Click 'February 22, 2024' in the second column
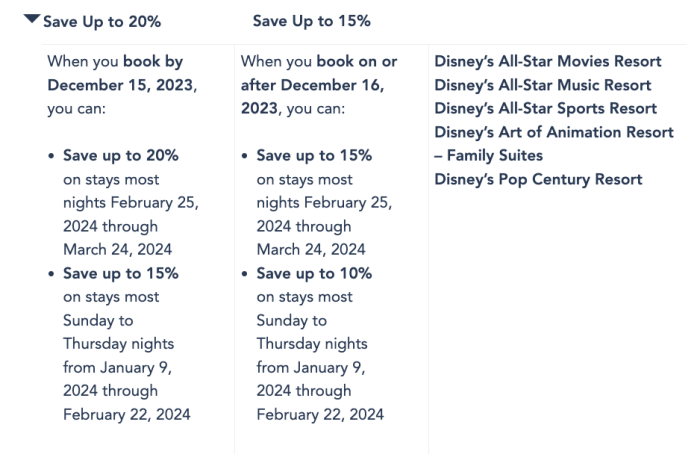This screenshot has height=472, width=700. [320, 415]
